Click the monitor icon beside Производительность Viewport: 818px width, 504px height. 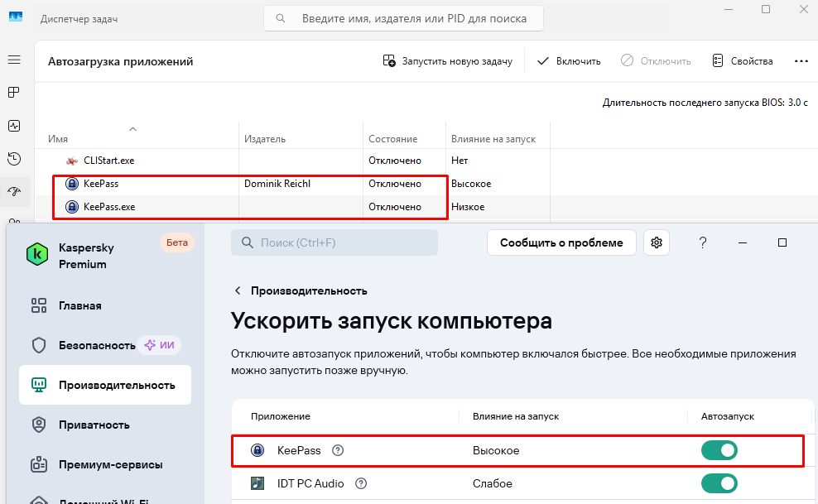39,385
